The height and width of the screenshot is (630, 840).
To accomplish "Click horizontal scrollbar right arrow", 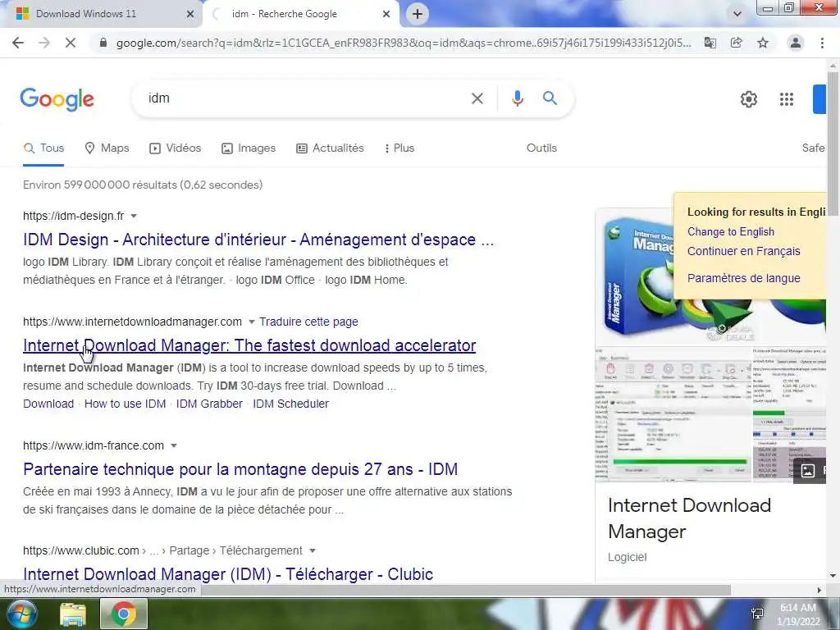I will pyautogui.click(x=819, y=590).
